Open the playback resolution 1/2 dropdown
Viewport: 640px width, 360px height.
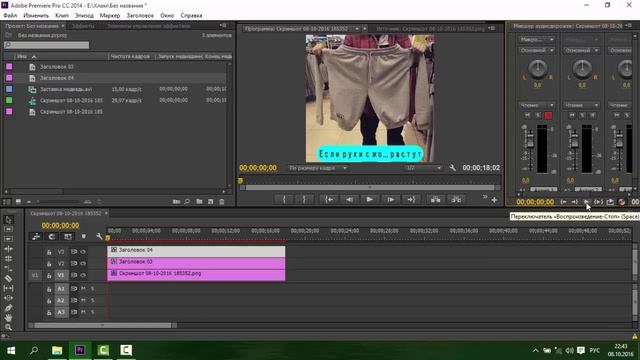(423, 168)
